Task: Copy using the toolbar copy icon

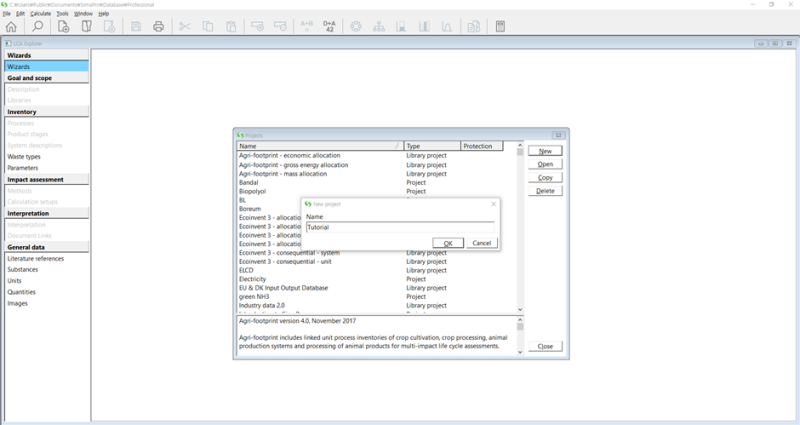Action: [208, 27]
